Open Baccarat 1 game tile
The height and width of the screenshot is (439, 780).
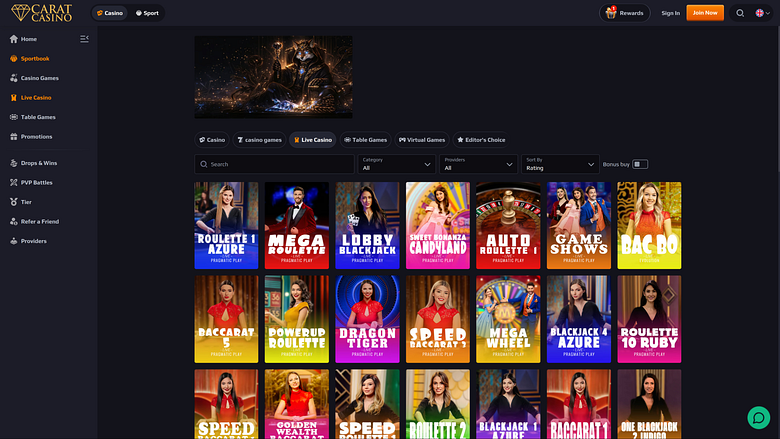pos(579,404)
